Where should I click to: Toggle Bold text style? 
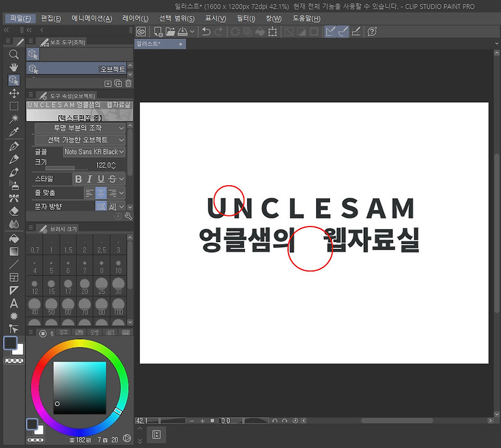coord(78,179)
